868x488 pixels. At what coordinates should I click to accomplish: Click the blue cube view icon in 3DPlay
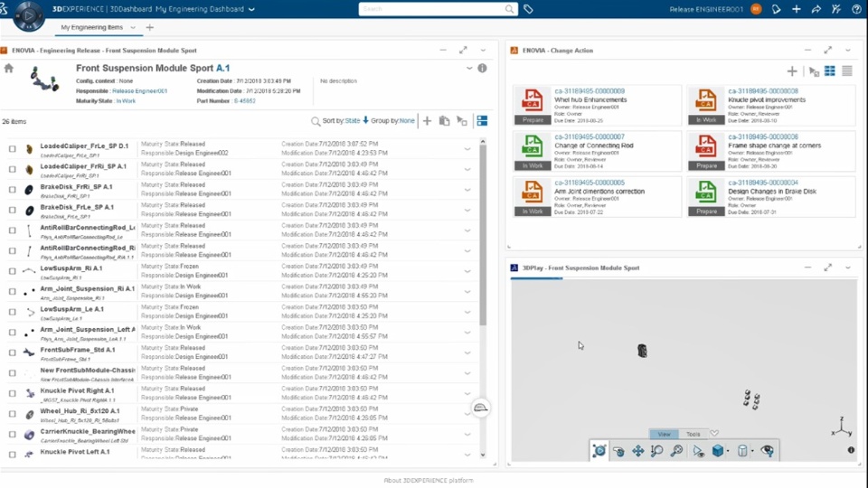pyautogui.click(x=717, y=451)
